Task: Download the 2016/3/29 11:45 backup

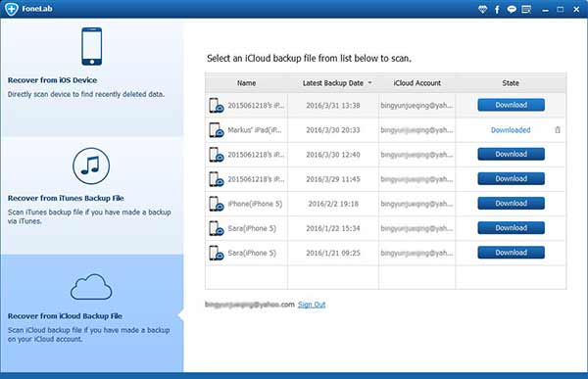Action: (512, 179)
